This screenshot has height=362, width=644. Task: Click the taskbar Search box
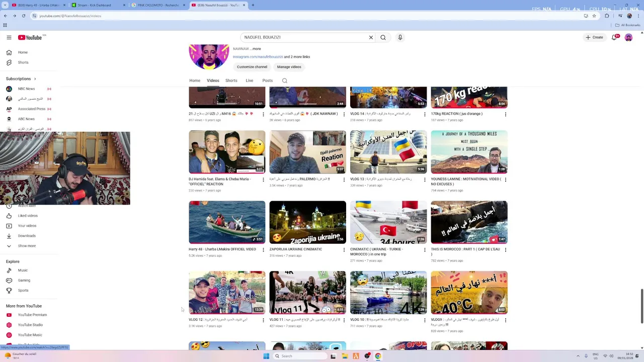click(300, 356)
